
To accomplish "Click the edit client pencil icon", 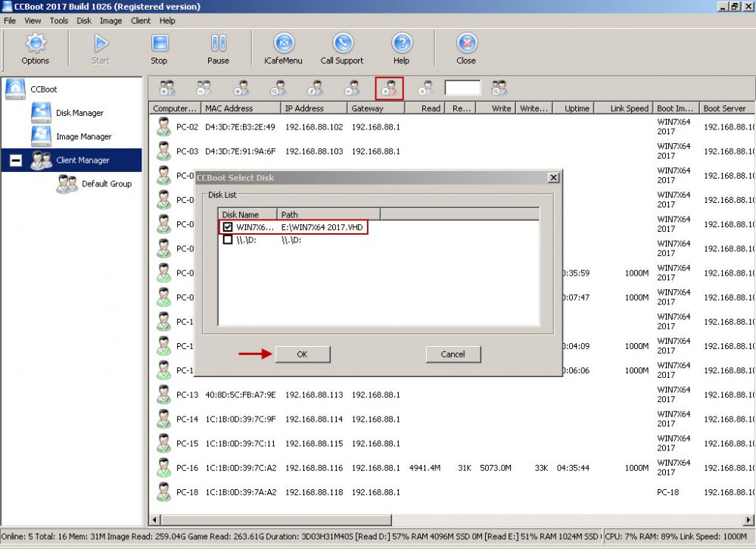I will (316, 89).
